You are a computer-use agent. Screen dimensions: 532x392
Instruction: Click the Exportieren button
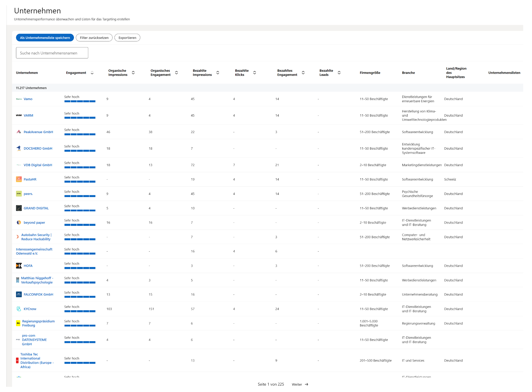coord(127,38)
